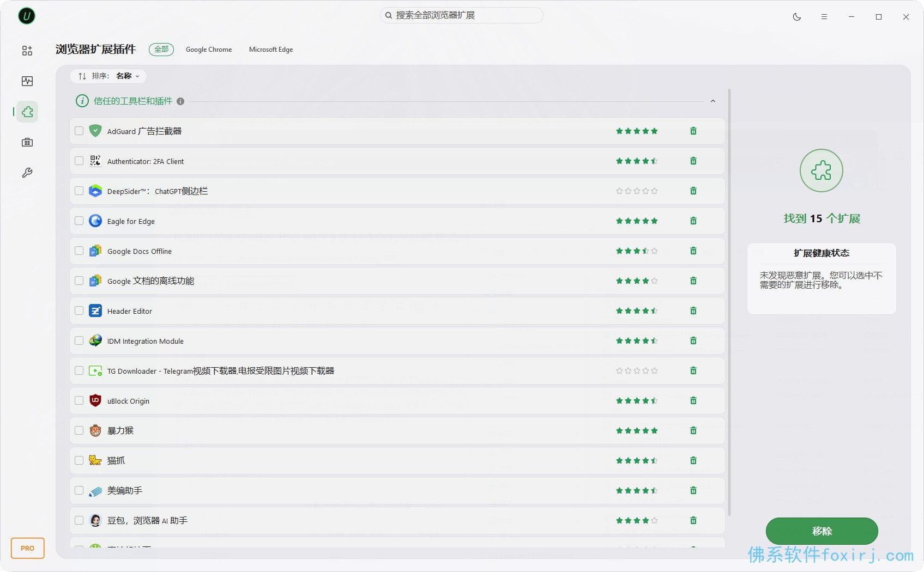Screen dimensions: 924x572
Task: Remove DeepSider extension via trash icon
Action: [x=693, y=191]
